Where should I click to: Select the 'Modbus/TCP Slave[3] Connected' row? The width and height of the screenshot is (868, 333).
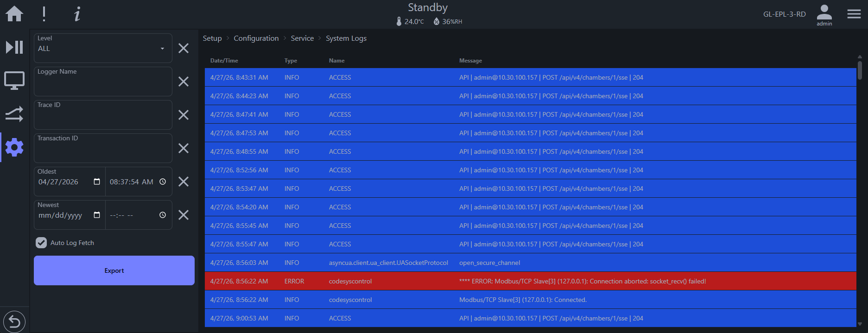pos(531,300)
